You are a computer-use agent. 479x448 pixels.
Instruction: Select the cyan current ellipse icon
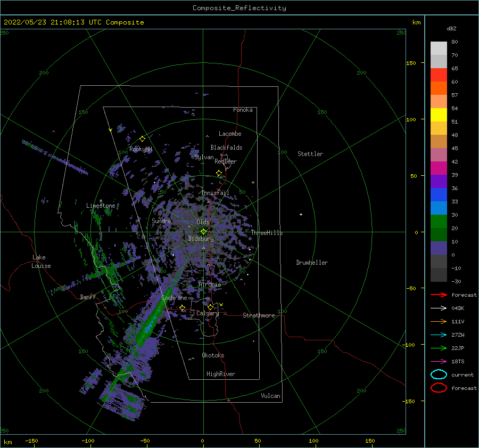439,374
